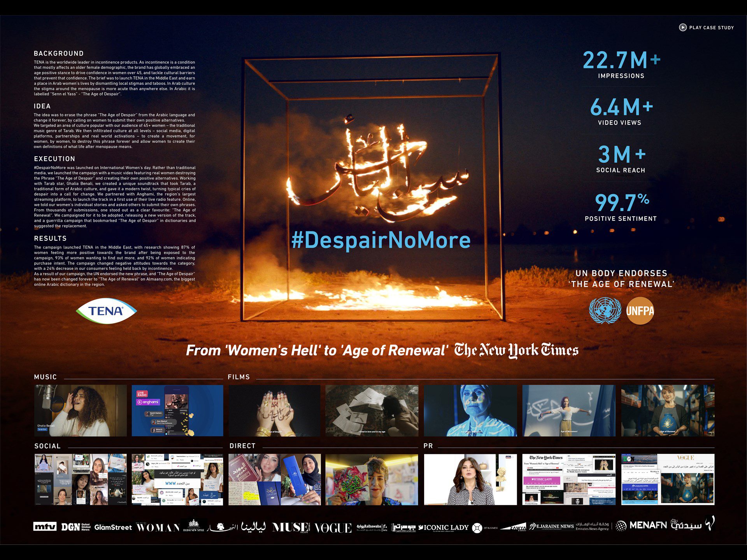Open the colorful calligraphy artwork thumbnail

(372, 479)
